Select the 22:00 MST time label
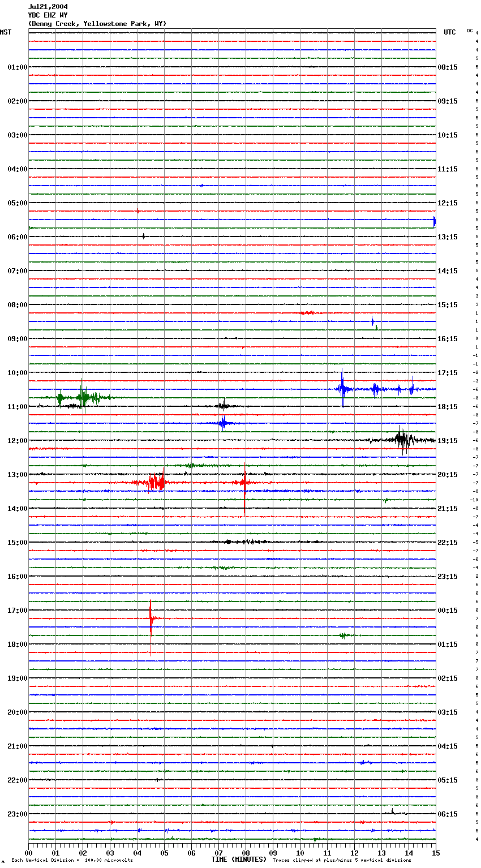The height and width of the screenshot is (868, 481). pos(18,780)
